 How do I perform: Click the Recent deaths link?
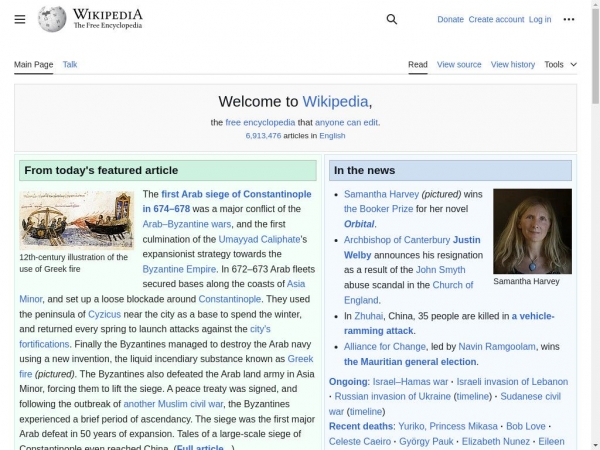point(361,426)
